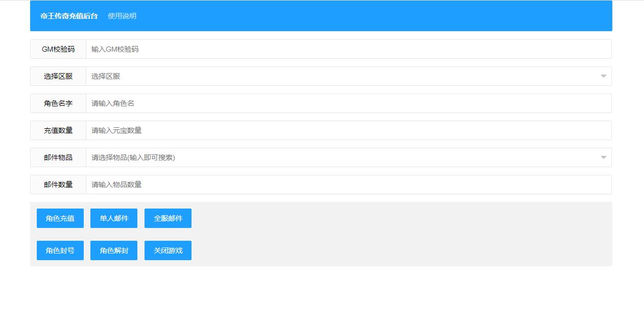
Task: Click the GM校验码 field label
Action: click(58, 49)
